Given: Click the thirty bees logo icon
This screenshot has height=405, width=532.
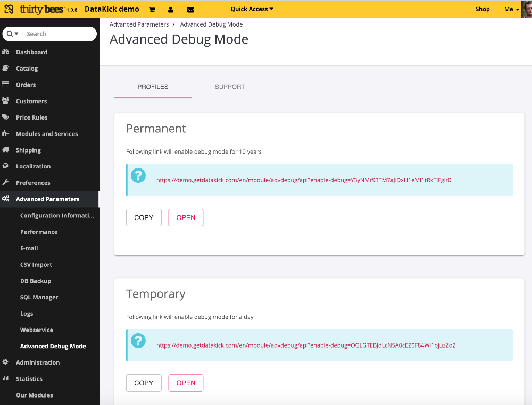Looking at the screenshot, I should coord(9,9).
